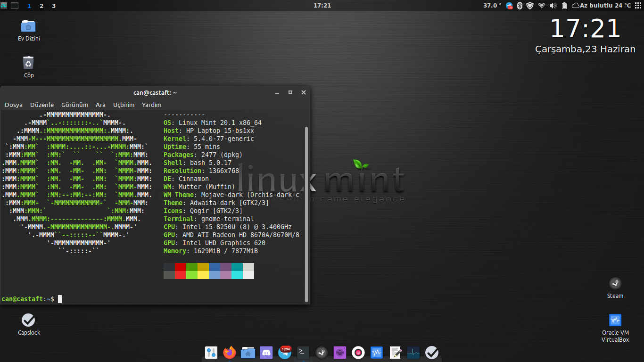Open the Yardım menu in the terminal
Viewport: 644px width, 362px height.
(151, 105)
